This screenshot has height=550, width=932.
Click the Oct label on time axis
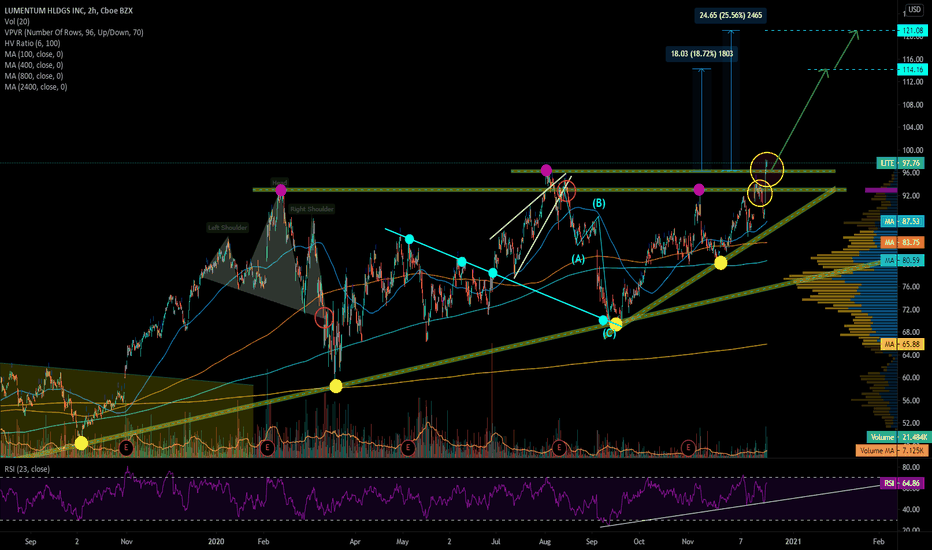click(639, 542)
